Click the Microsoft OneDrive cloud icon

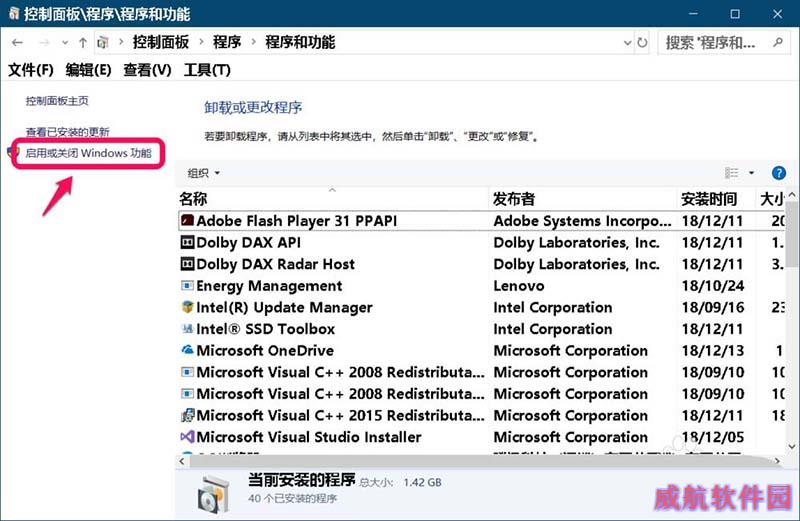coord(187,351)
